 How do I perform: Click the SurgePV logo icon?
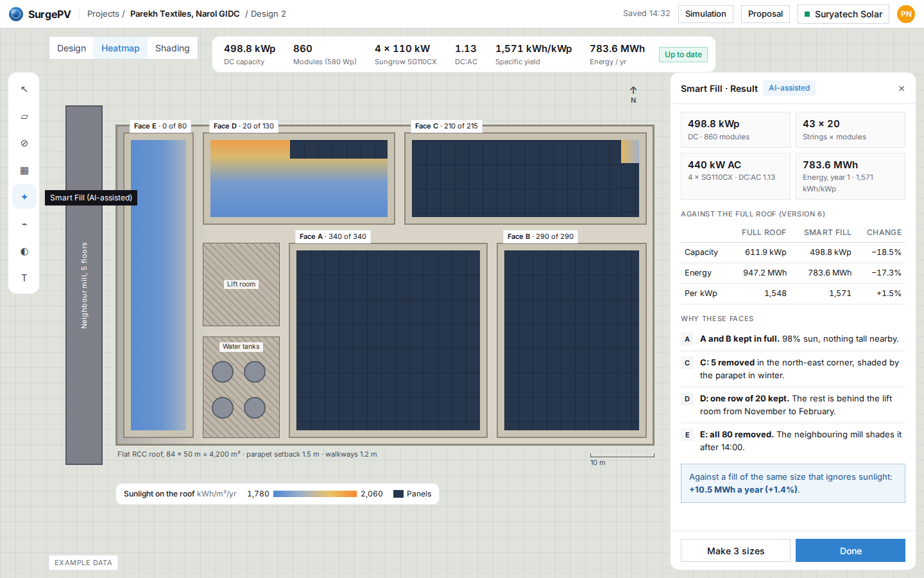(16, 14)
